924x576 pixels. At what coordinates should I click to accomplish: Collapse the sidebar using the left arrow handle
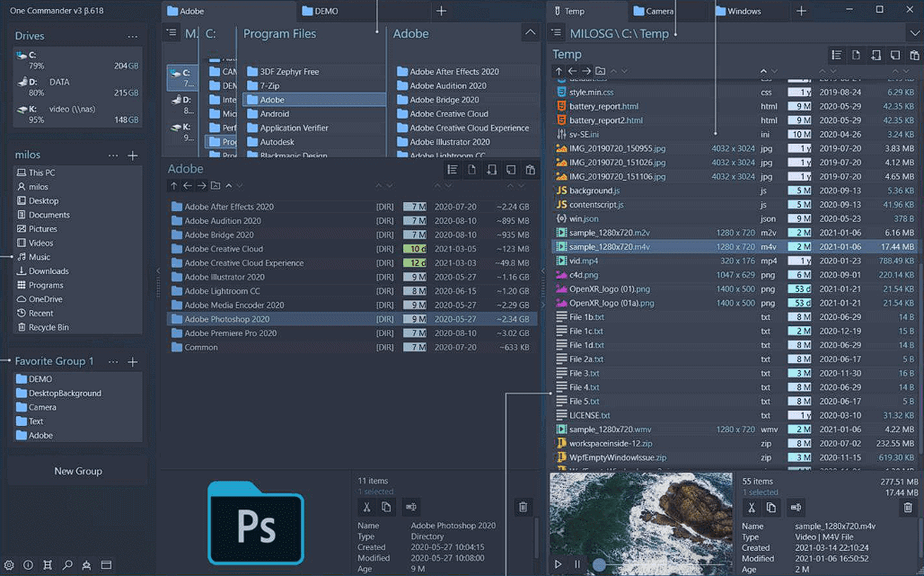coord(157,270)
